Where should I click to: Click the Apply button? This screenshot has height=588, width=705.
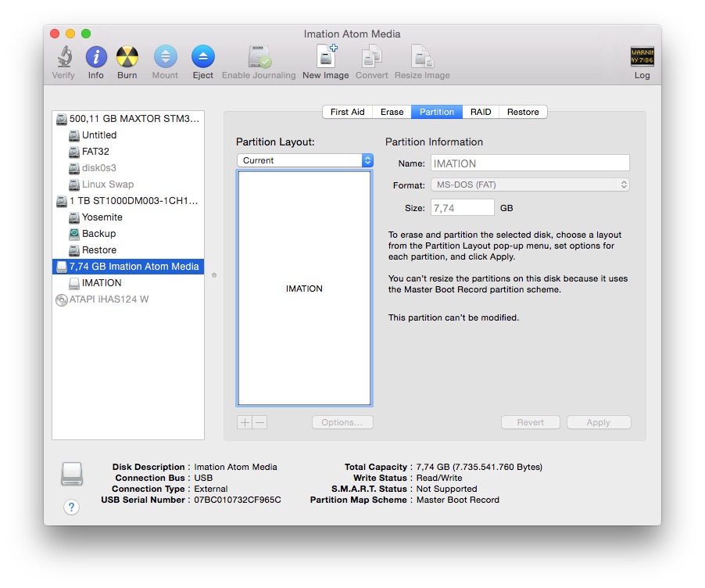(598, 422)
